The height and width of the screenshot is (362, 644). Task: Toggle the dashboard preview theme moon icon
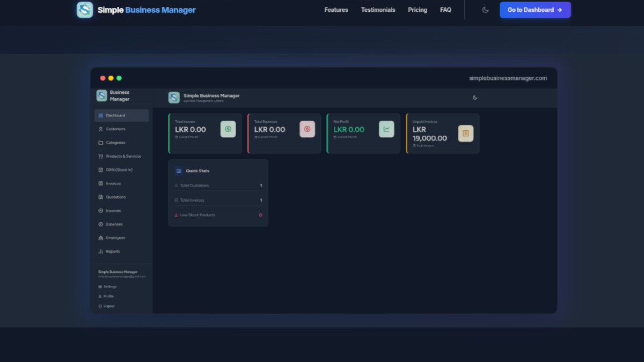pyautogui.click(x=474, y=98)
